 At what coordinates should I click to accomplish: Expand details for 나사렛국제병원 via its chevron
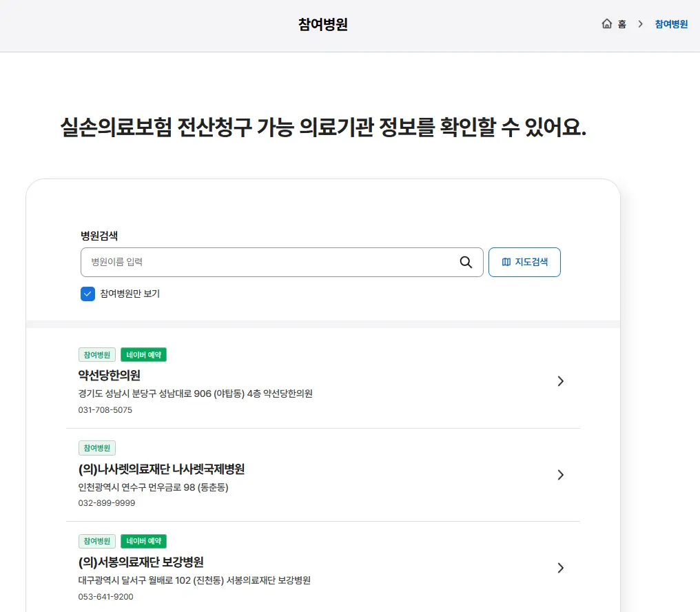pyautogui.click(x=560, y=474)
